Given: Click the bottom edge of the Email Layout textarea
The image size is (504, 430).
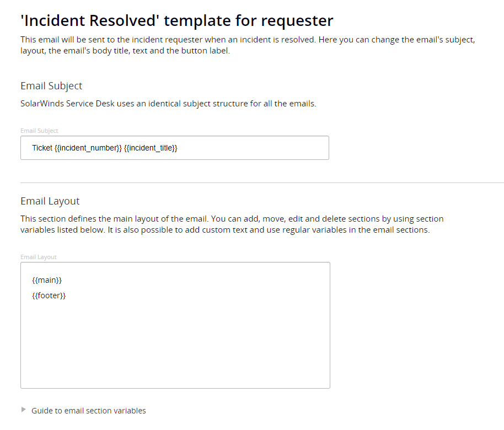Looking at the screenshot, I should (x=175, y=388).
